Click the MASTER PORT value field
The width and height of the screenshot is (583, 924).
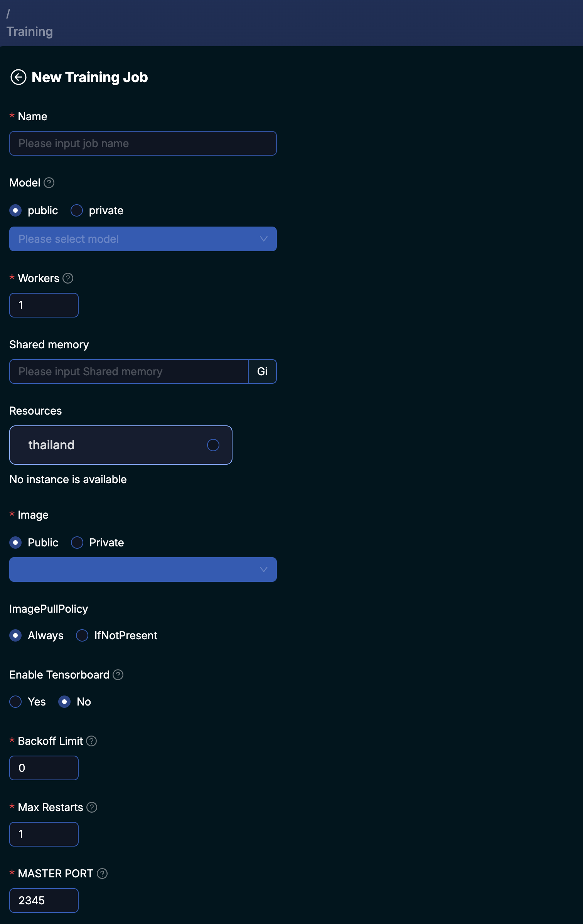(44, 900)
